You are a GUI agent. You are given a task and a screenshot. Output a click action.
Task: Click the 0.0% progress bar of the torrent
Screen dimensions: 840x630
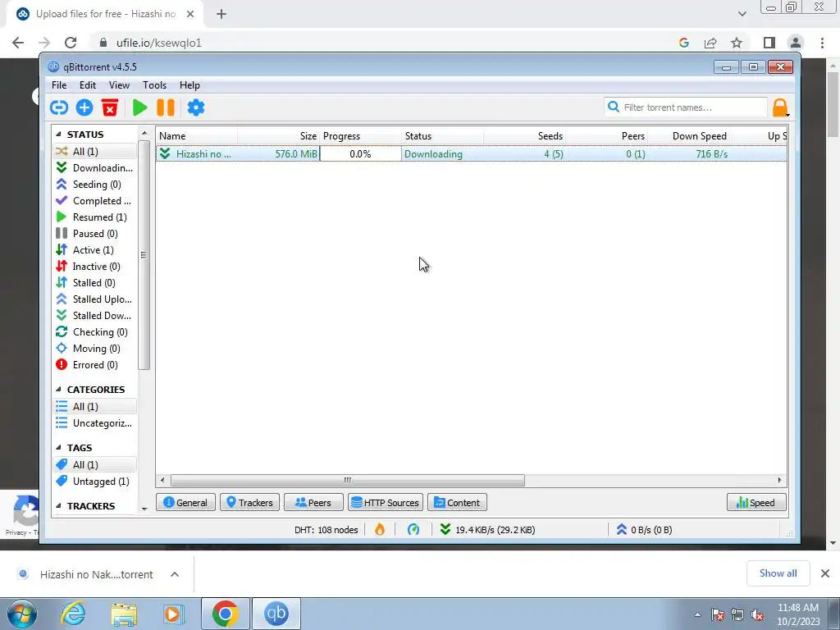coord(361,153)
